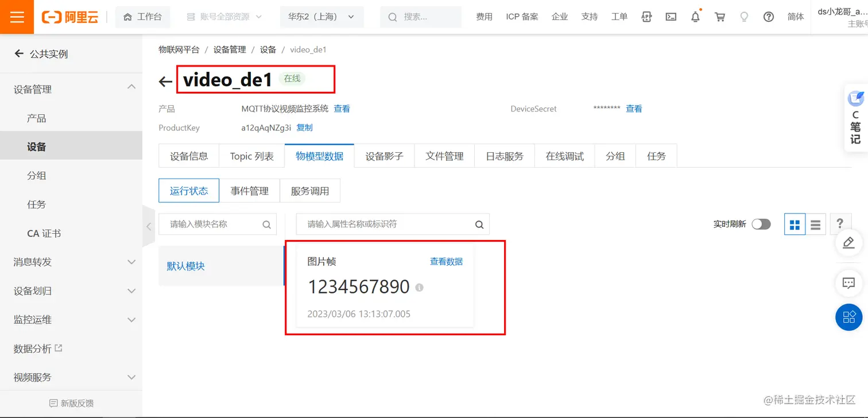
Task: Click the question mark help button near view icons
Action: point(840,224)
